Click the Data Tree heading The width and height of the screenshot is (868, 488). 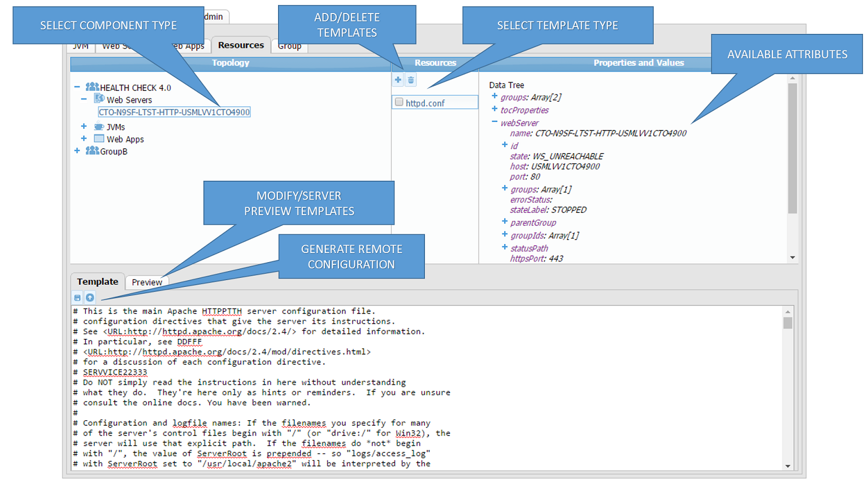[x=506, y=85]
